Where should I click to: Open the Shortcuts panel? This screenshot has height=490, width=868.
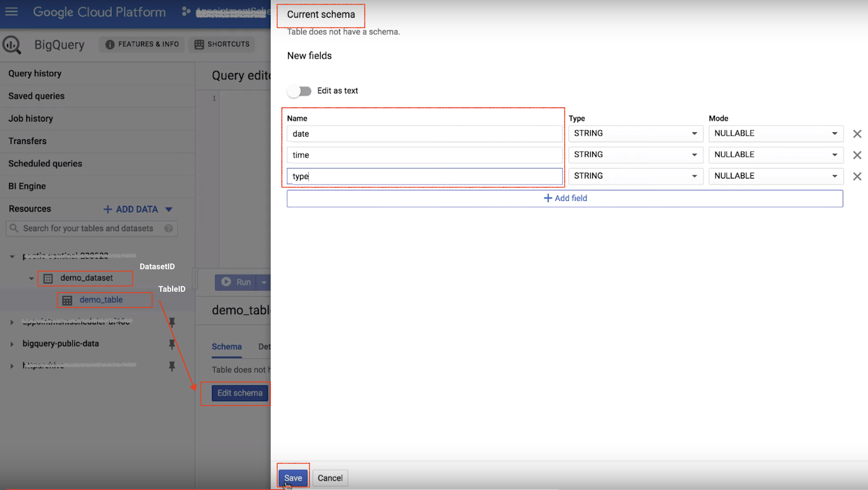click(221, 44)
